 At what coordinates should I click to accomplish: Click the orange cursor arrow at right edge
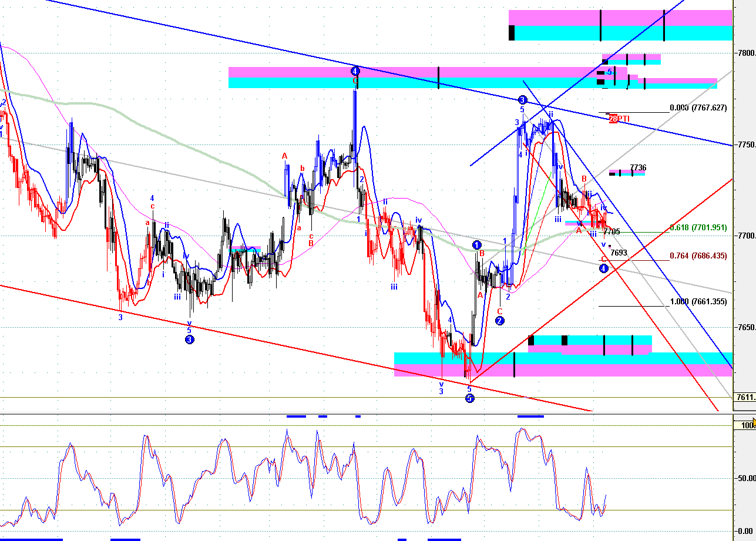tap(754, 421)
